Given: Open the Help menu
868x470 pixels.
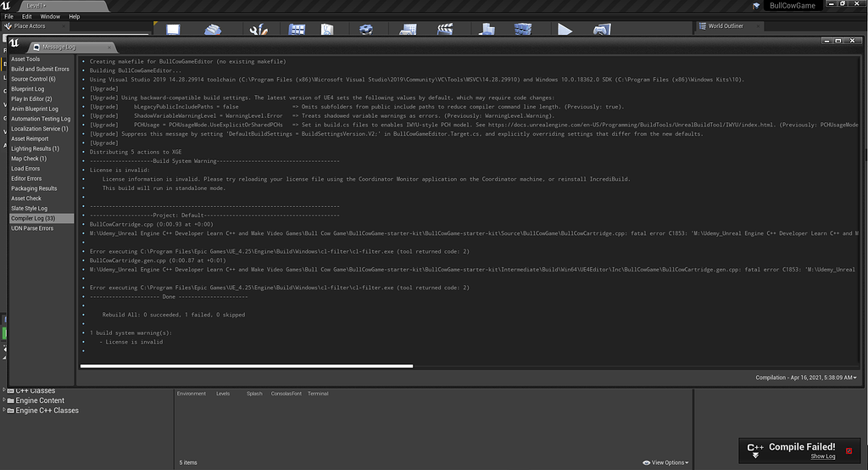Looking at the screenshot, I should pyautogui.click(x=75, y=17).
